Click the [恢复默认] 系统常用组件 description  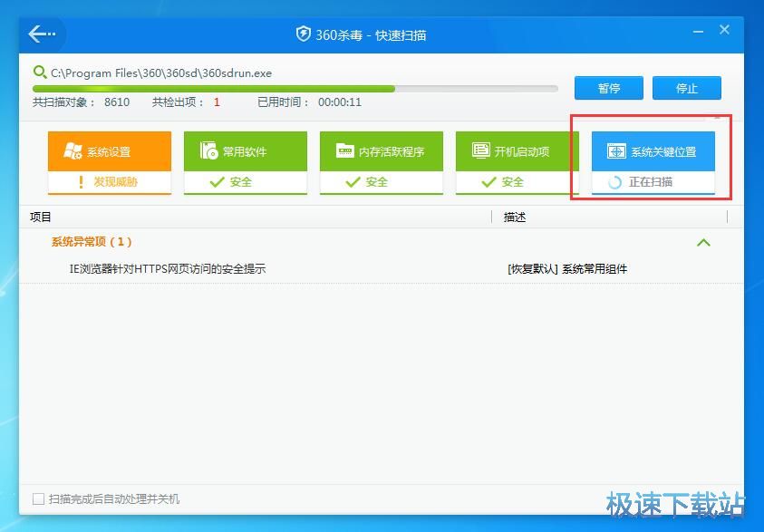click(567, 269)
